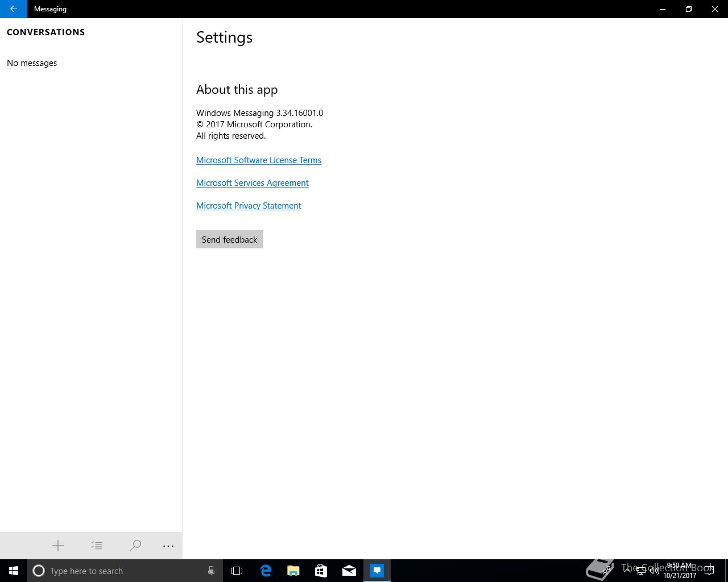The height and width of the screenshot is (582, 728).
Task: Restore down the Messaging window
Action: (x=689, y=9)
